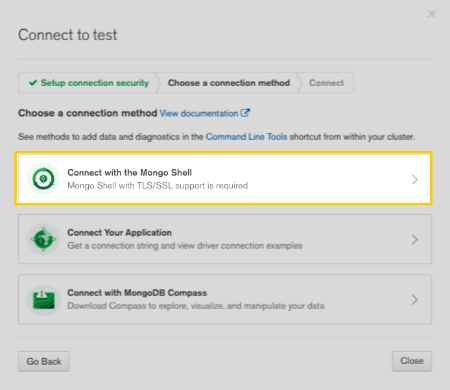Expand the Connect with the Mongo Shell chevron
This screenshot has width=450, height=390.
414,179
